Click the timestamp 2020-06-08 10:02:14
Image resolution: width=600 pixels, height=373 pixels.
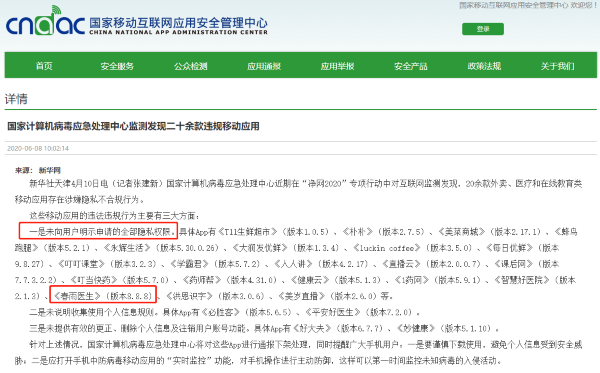[x=38, y=148]
